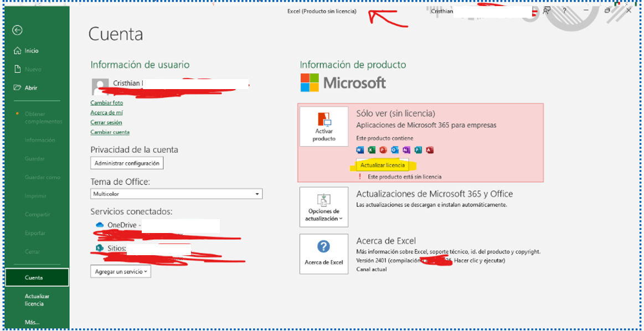Expand Opciones de actualización menu
Screen dimensions: 644x331
[323, 207]
